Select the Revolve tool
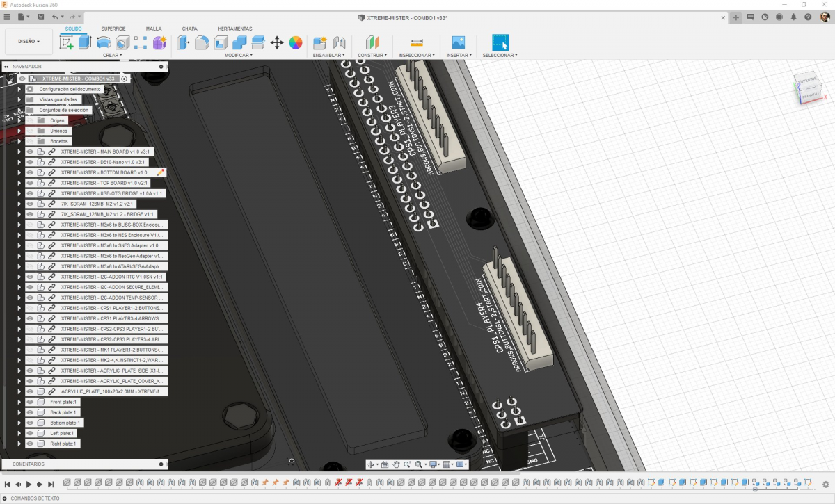The width and height of the screenshot is (835, 504). coord(104,42)
